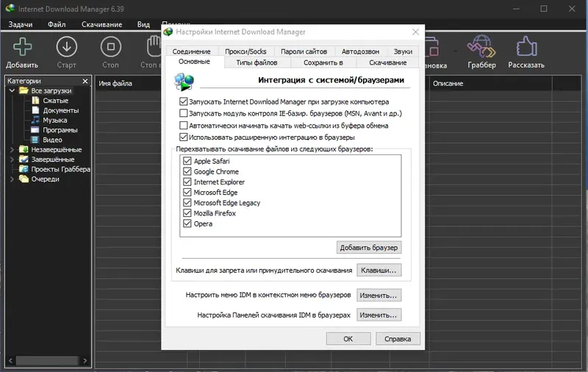Click the Имя файла column header
This screenshot has height=372, width=588.
click(115, 83)
